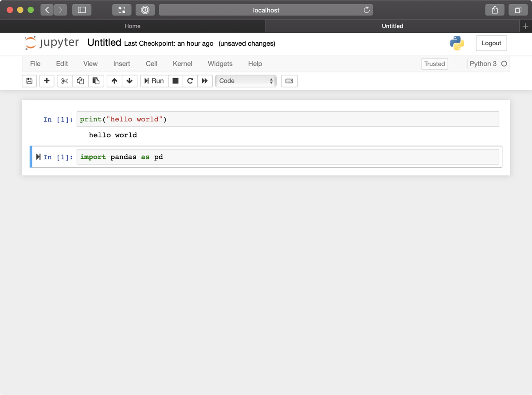The width and height of the screenshot is (532, 395).
Task: Open the Cell menu
Action: pos(151,63)
